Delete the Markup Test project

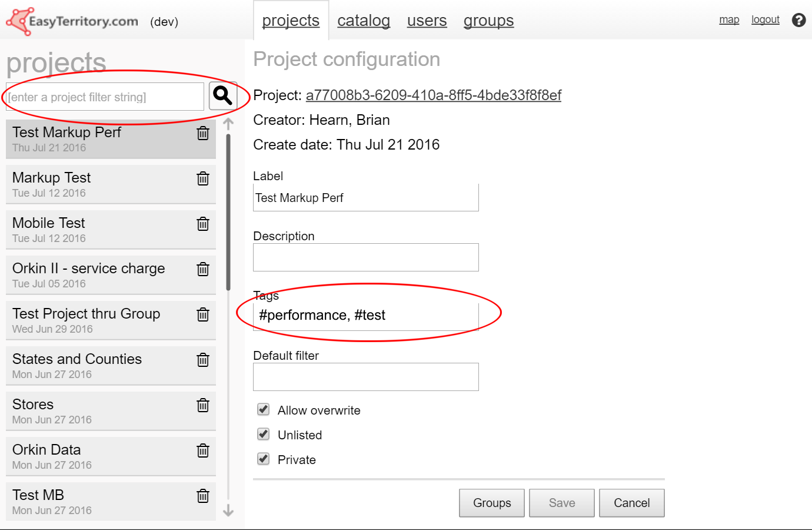(x=203, y=178)
